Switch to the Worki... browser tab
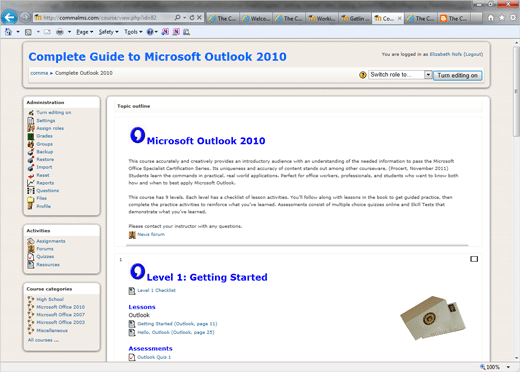The width and height of the screenshot is (520, 372). [322, 18]
